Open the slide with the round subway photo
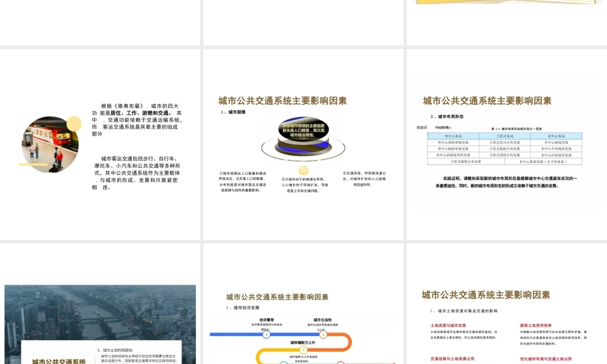 tap(100, 144)
